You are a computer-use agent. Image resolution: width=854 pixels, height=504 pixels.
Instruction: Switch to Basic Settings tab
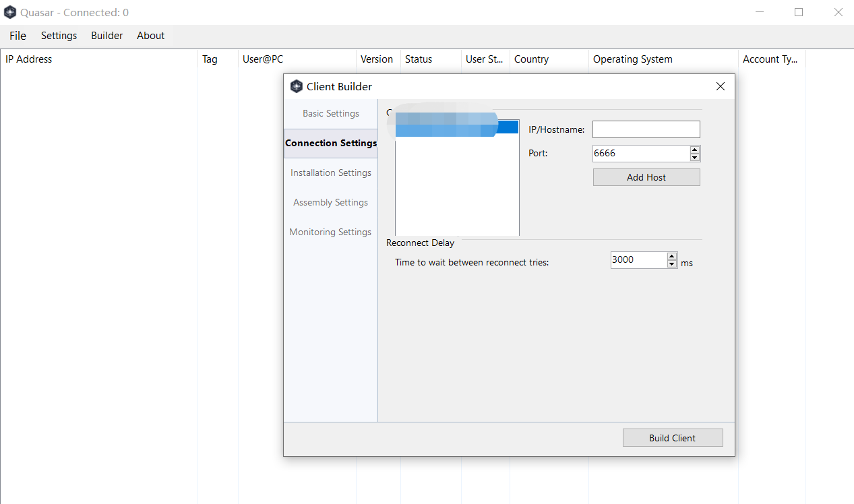point(330,113)
